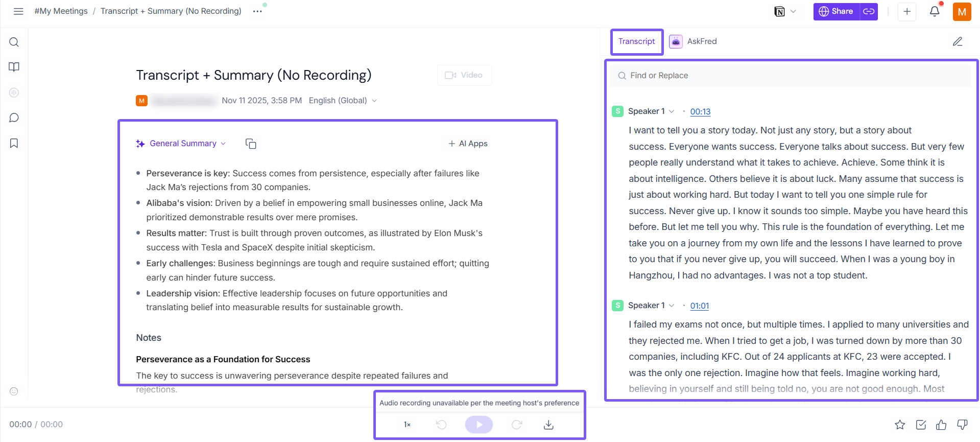This screenshot has height=442, width=980.
Task: Click the smiley feedback icon in sidebar
Action: click(14, 391)
